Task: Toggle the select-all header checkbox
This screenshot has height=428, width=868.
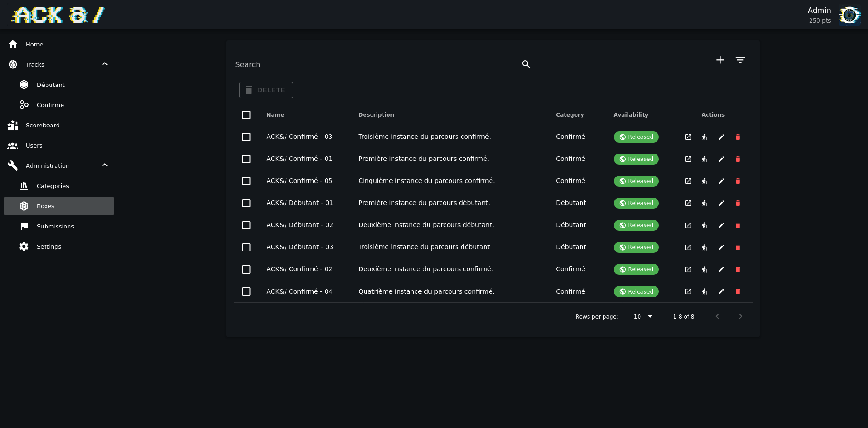Action: point(246,115)
